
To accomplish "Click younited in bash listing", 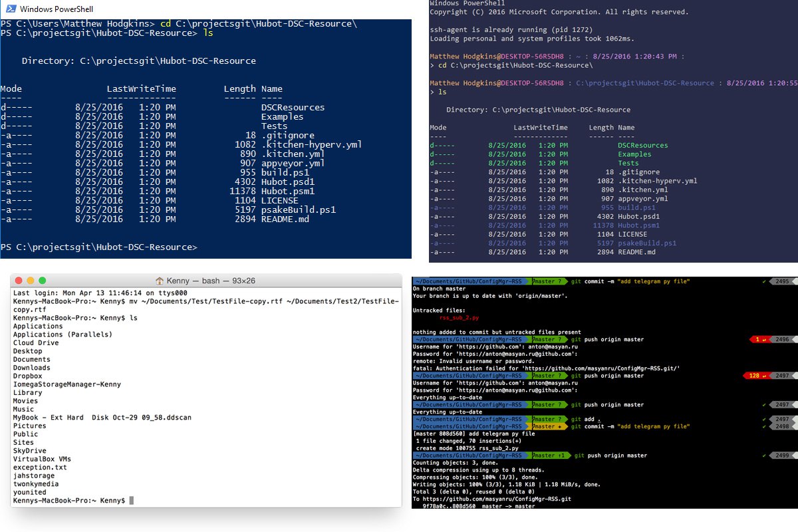I will click(x=30, y=492).
